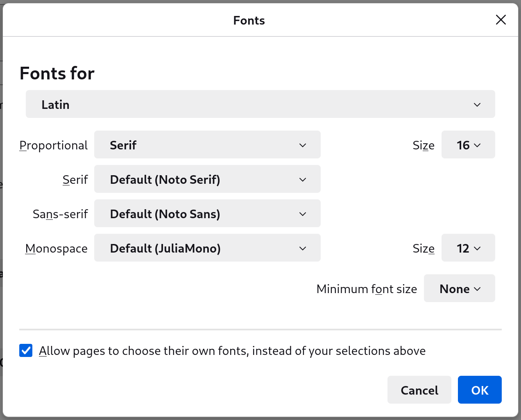The image size is (521, 420).
Task: Click the Size label beside the 16 dropdown
Action: tap(424, 145)
